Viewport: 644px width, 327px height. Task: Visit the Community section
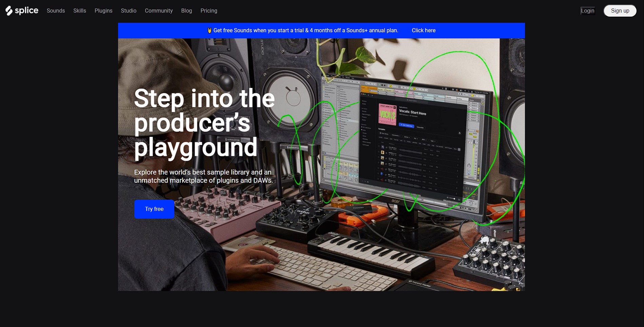pos(159,11)
